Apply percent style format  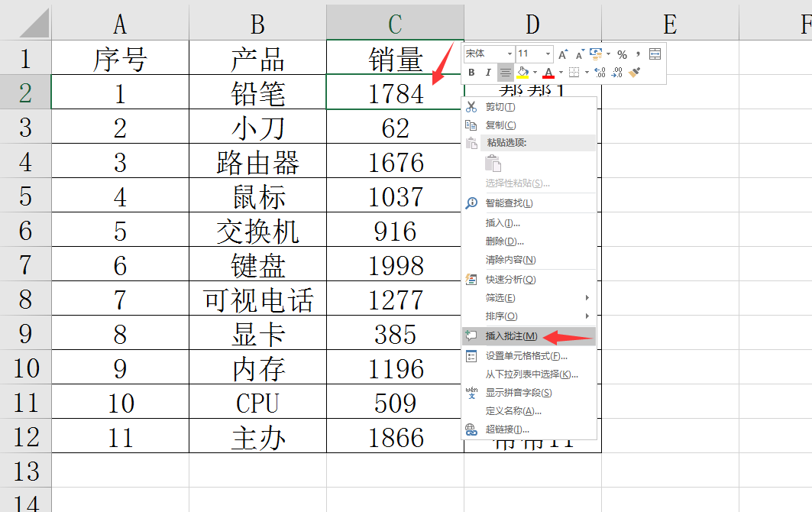pyautogui.click(x=623, y=54)
